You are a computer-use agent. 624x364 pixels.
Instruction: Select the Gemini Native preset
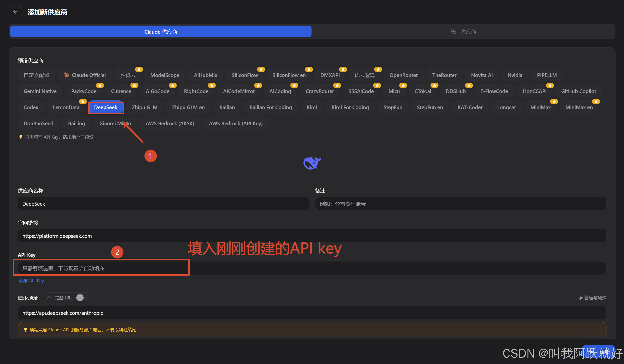coord(40,91)
